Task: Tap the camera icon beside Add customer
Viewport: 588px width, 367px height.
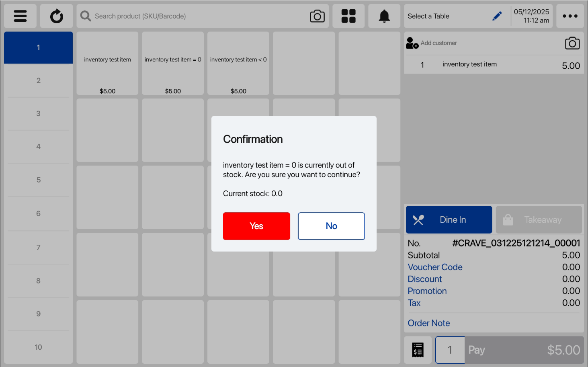Action: pos(572,43)
